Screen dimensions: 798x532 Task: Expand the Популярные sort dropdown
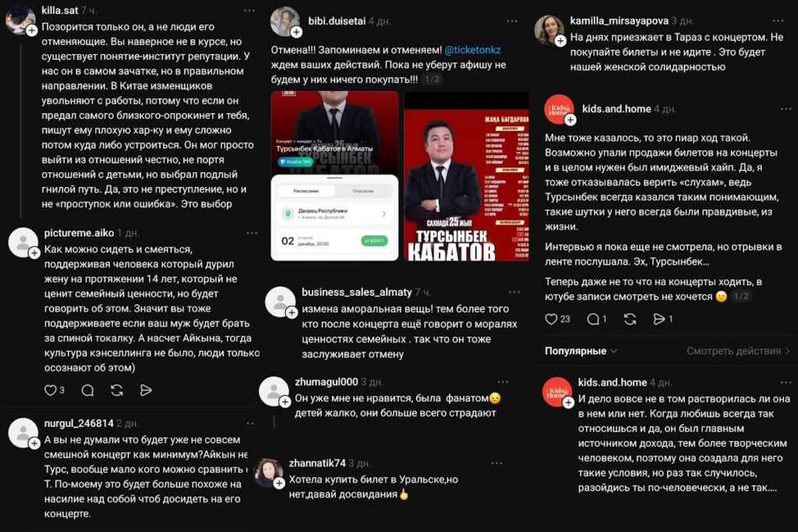tap(581, 351)
